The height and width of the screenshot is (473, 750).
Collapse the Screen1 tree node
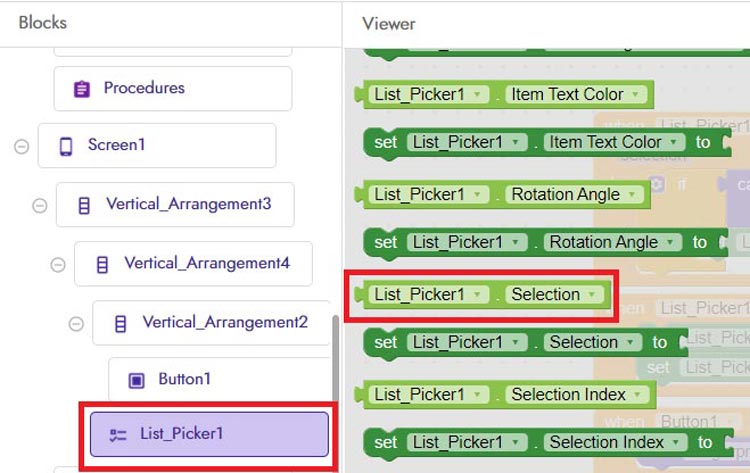pyautogui.click(x=21, y=146)
